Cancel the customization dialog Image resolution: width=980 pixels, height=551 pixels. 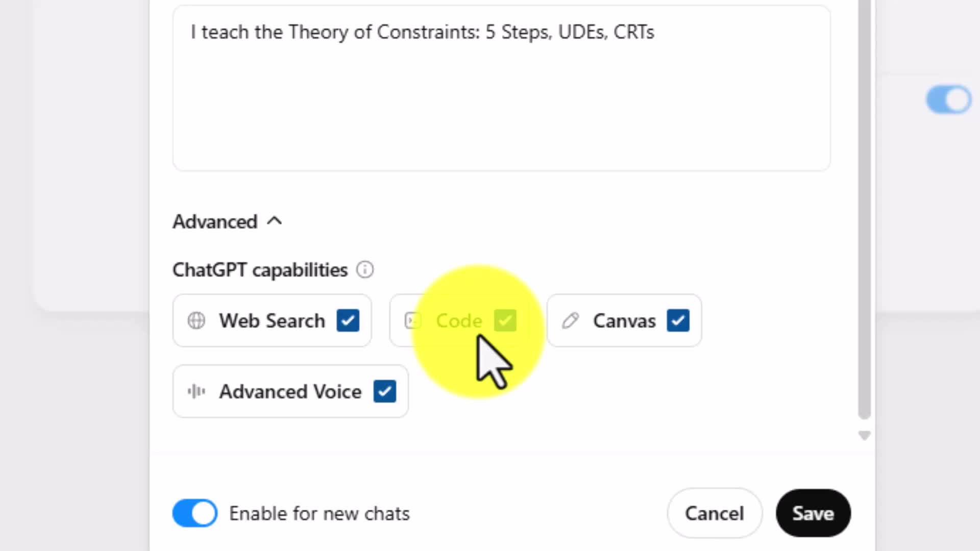pos(714,513)
